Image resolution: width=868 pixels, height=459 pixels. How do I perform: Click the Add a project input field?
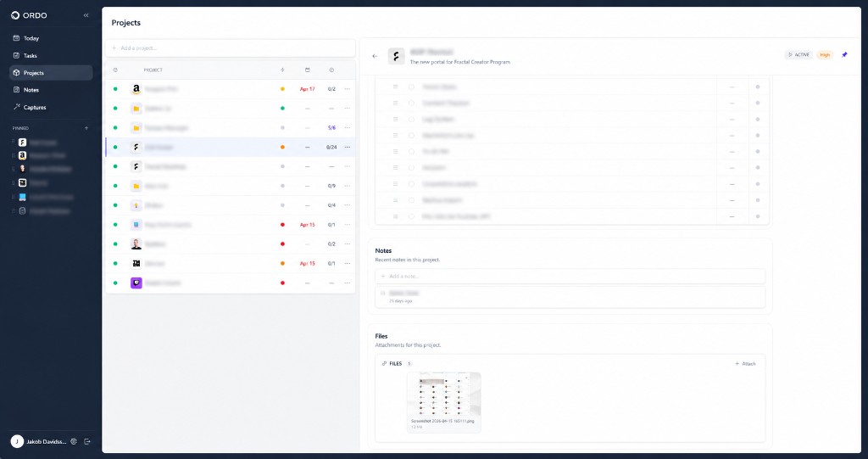(x=231, y=48)
